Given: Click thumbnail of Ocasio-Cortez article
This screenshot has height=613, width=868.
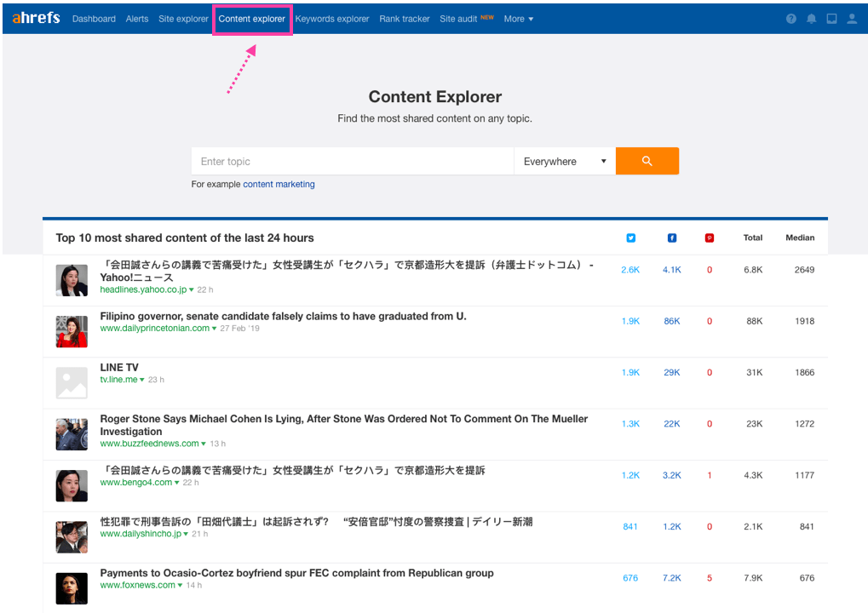Looking at the screenshot, I should point(72,588).
